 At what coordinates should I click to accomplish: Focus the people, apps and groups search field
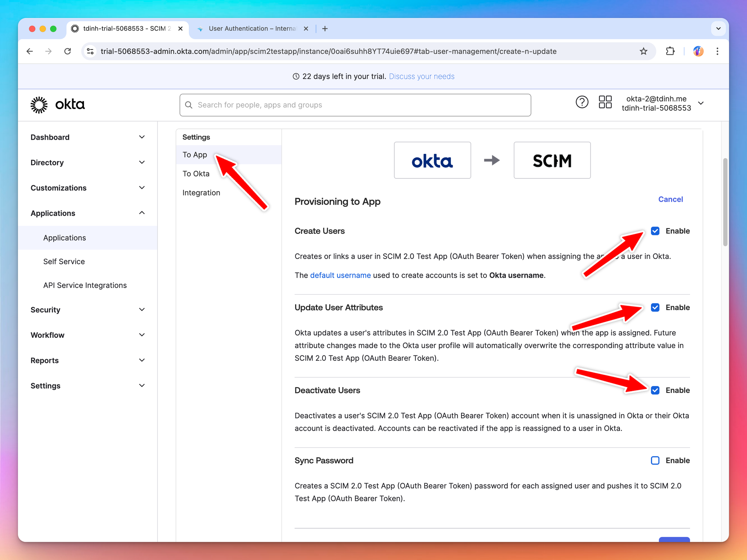point(355,105)
